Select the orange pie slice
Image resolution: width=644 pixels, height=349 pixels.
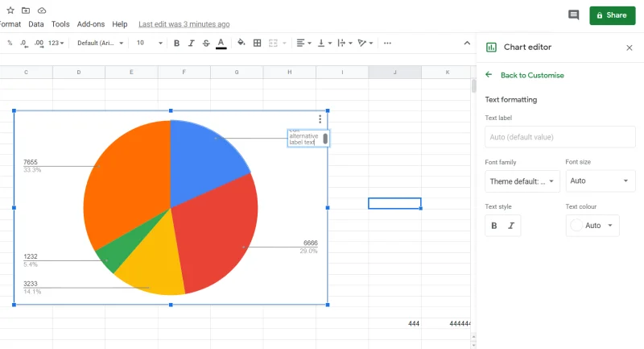pos(127,181)
